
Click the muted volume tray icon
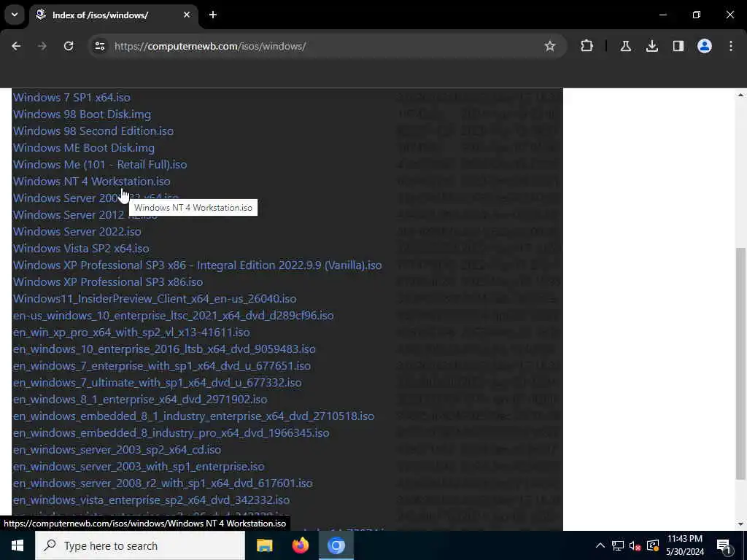(x=635, y=545)
